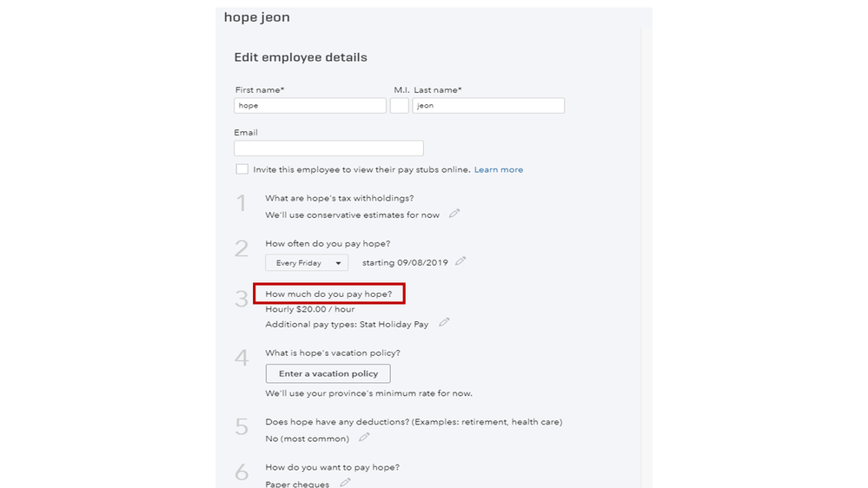
Task: Click the pencil next to No (most common)
Action: point(364,438)
